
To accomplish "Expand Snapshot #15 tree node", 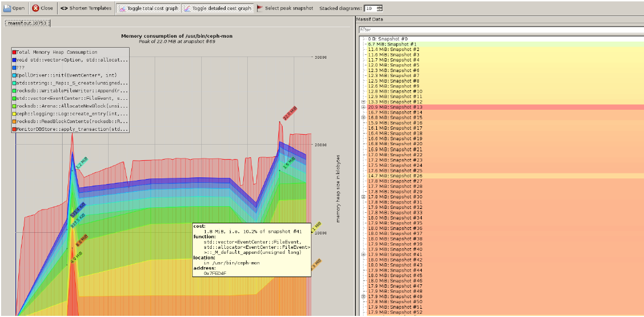I will click(x=363, y=117).
